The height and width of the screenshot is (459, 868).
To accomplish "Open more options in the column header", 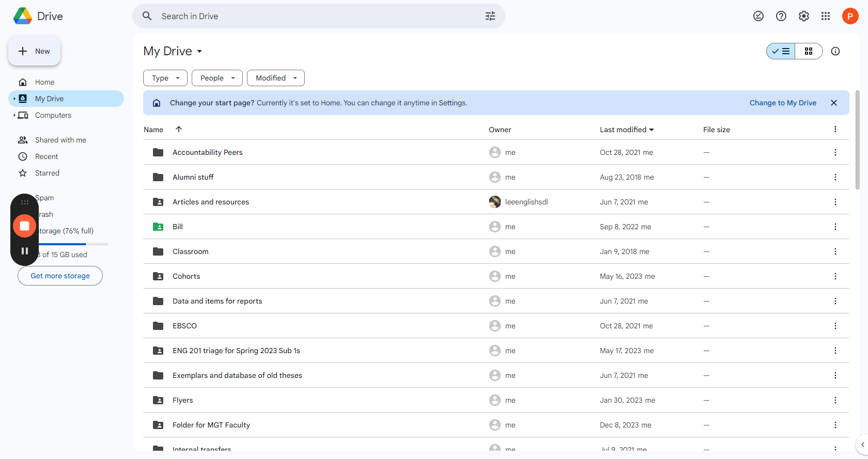I will [835, 129].
